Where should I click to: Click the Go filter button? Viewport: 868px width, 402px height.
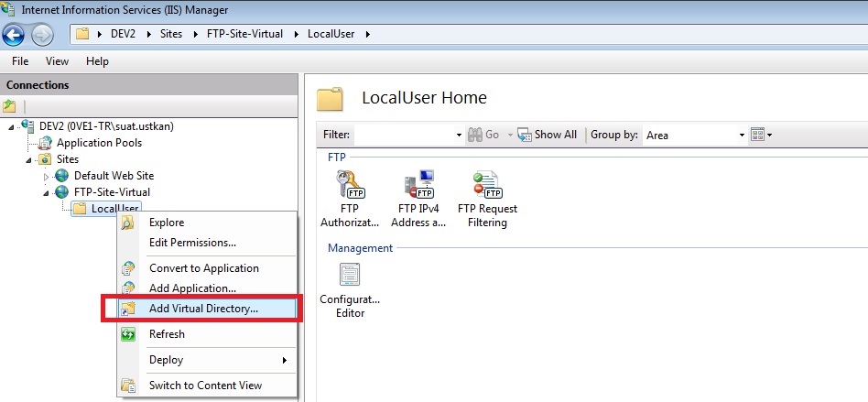point(483,135)
